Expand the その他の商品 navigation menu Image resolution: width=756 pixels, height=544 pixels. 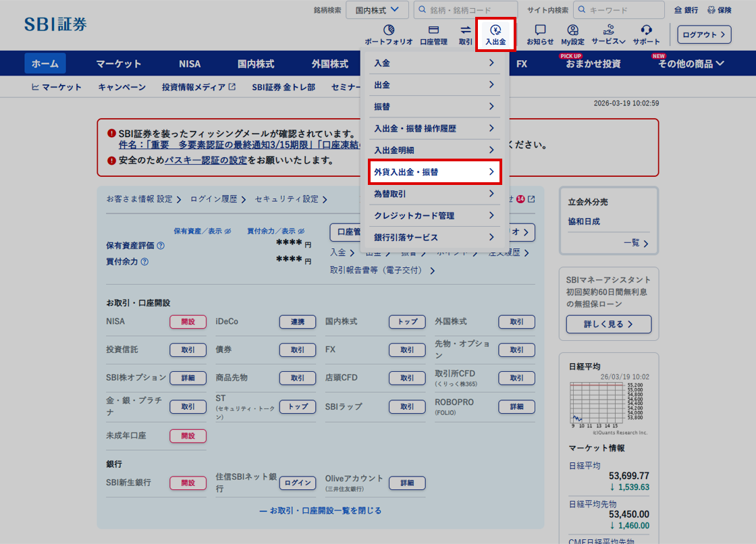pos(691,64)
